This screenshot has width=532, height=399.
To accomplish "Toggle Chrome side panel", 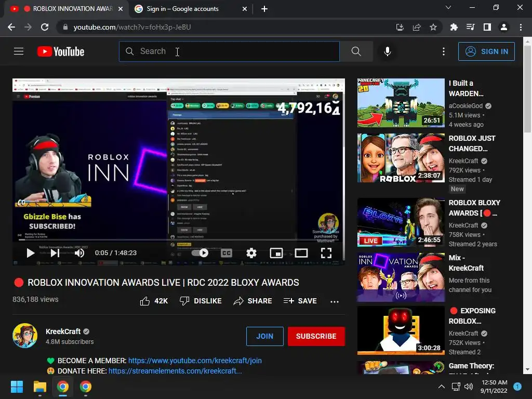I will [487, 27].
